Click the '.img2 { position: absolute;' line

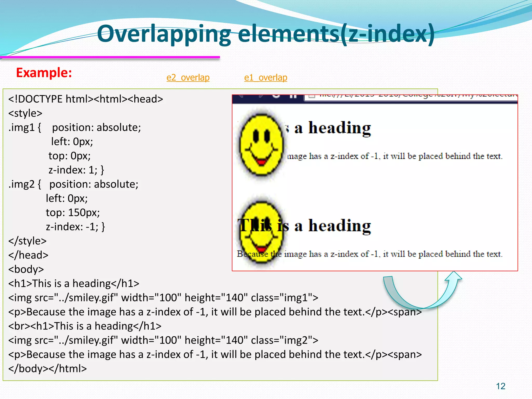pos(73,184)
